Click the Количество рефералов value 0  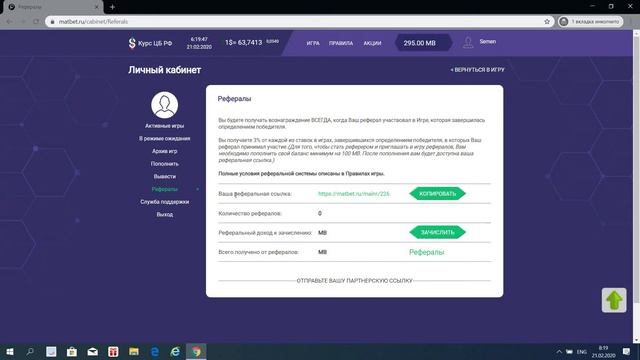[x=320, y=213]
